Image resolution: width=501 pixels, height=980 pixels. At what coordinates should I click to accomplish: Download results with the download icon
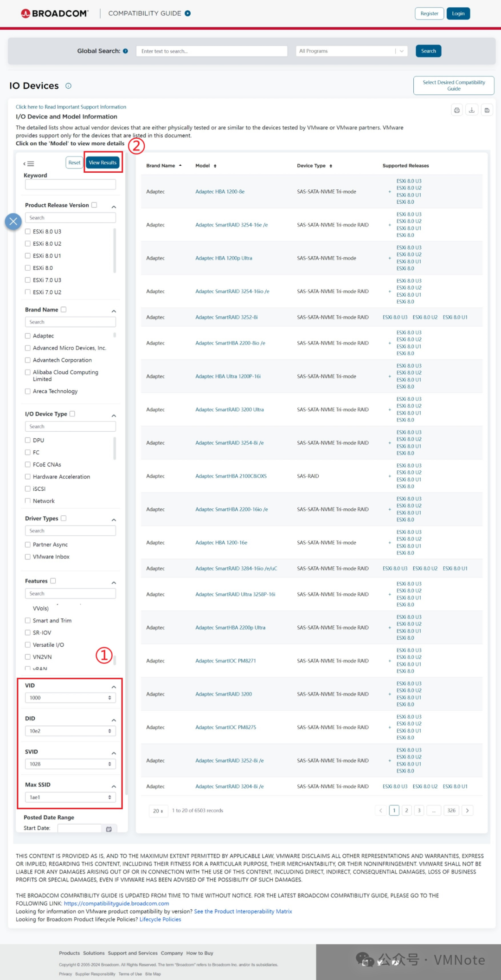pyautogui.click(x=472, y=110)
